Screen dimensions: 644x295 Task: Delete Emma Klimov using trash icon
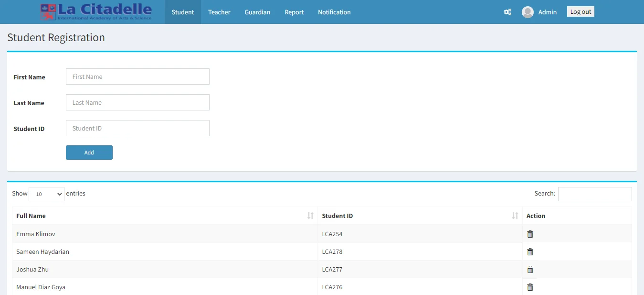tap(530, 234)
